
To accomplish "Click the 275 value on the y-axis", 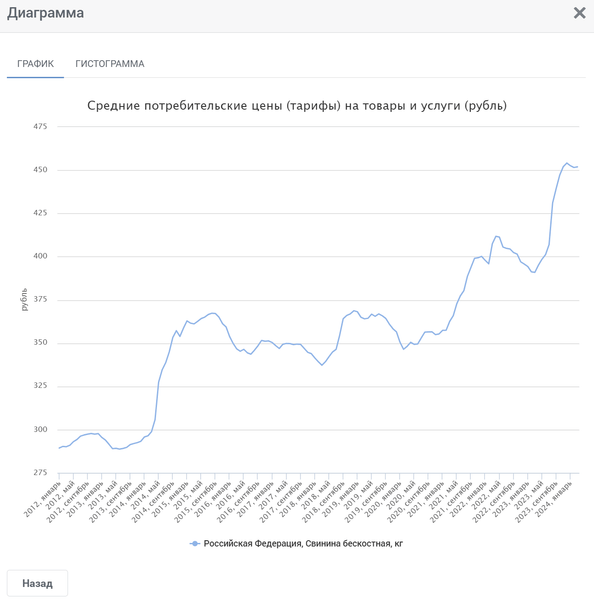I will point(40,473).
